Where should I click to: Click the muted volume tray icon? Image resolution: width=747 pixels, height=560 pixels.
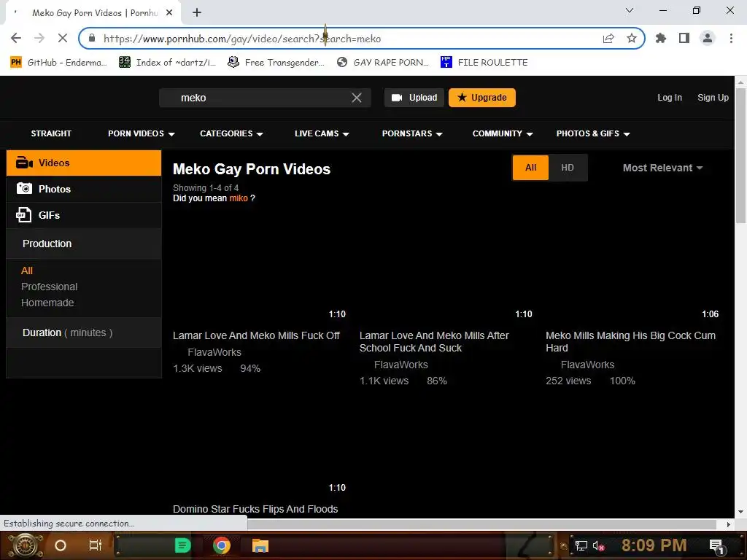[598, 545]
